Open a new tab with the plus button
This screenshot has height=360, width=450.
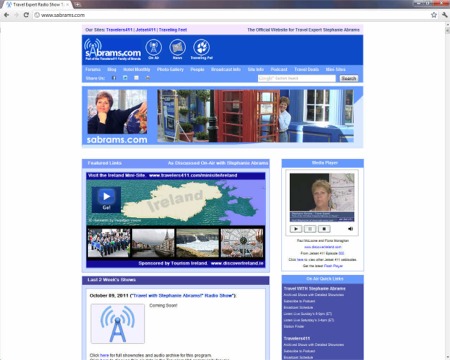(78, 5)
